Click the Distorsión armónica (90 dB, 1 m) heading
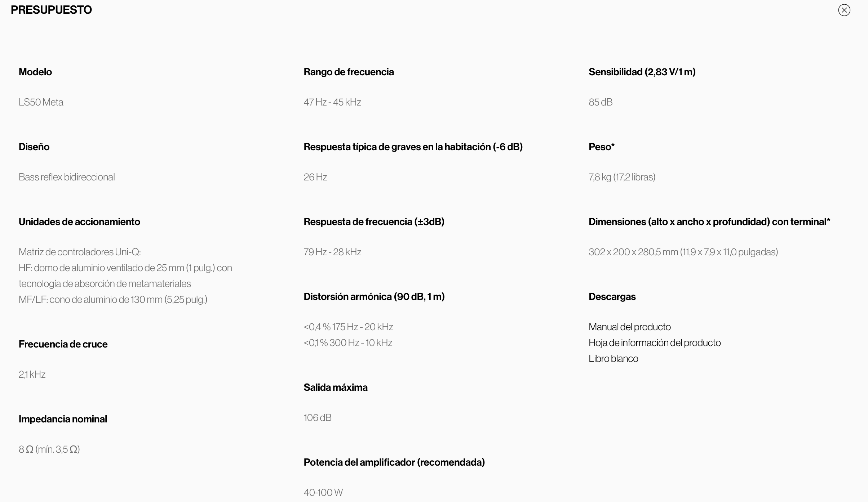The width and height of the screenshot is (868, 502). pos(374,297)
